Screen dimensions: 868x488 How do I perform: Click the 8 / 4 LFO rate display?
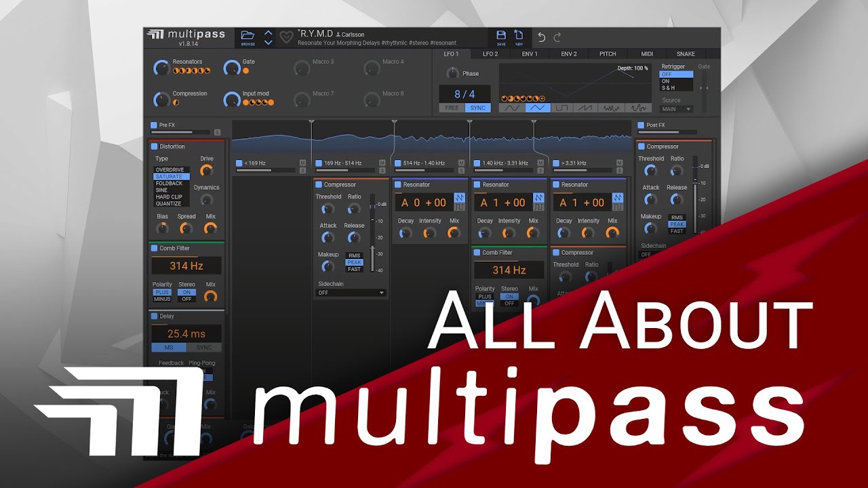pyautogui.click(x=465, y=94)
